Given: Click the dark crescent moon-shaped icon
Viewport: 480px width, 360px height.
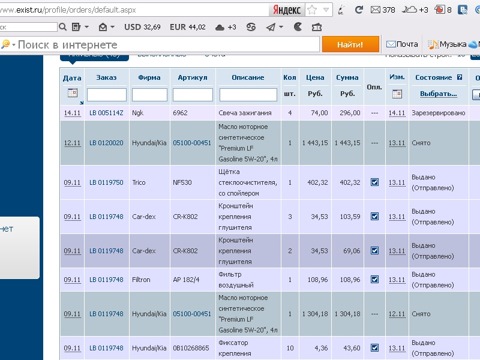Looking at the screenshot, I should [x=298, y=27].
